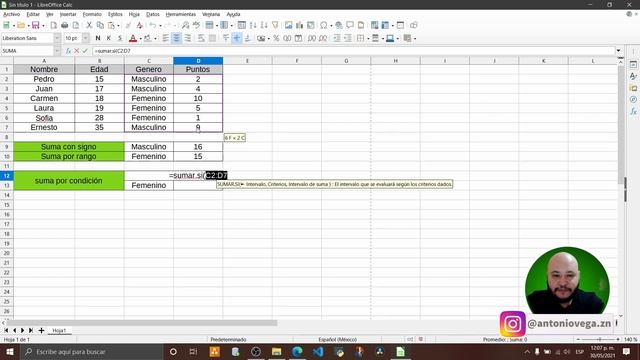Click the Copy icon
The width and height of the screenshot is (640, 360).
[x=100, y=25]
